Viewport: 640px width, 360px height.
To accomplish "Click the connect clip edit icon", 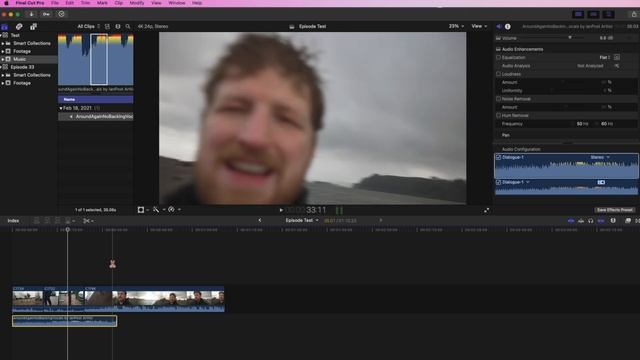I will [x=36, y=221].
